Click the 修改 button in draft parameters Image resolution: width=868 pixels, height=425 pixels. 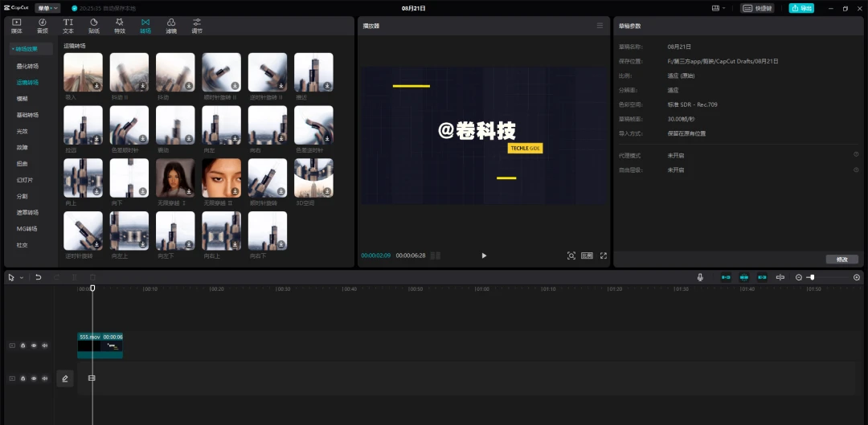click(842, 259)
